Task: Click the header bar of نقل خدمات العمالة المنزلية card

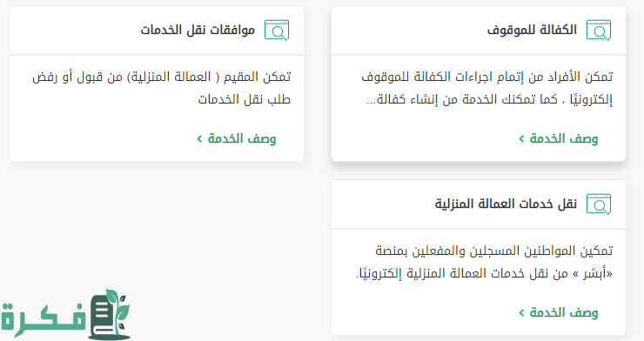Action: point(479,204)
